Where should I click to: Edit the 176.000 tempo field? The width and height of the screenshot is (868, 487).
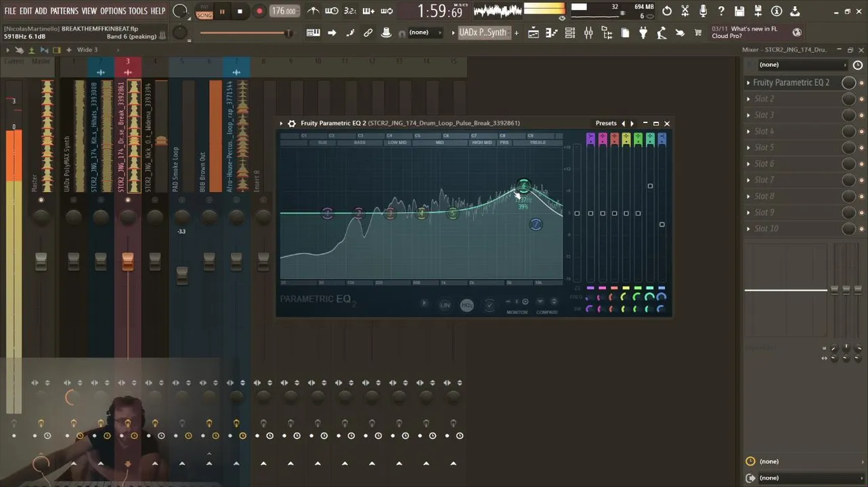284,11
